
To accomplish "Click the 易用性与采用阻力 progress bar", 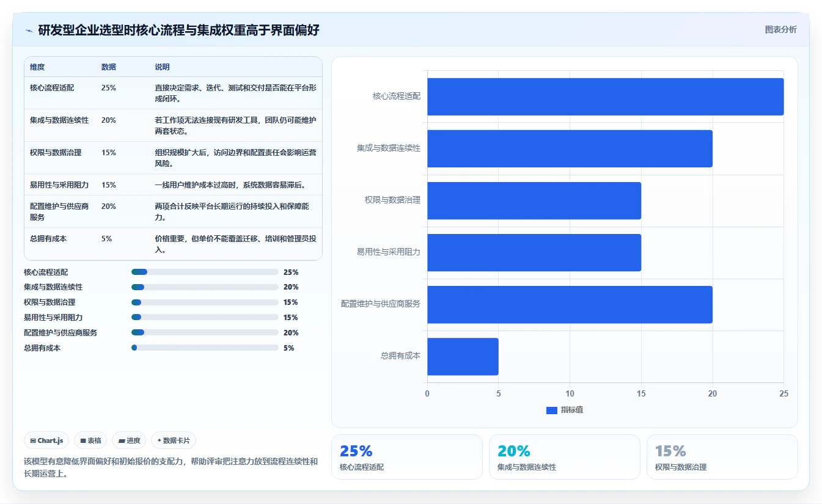I will click(205, 317).
